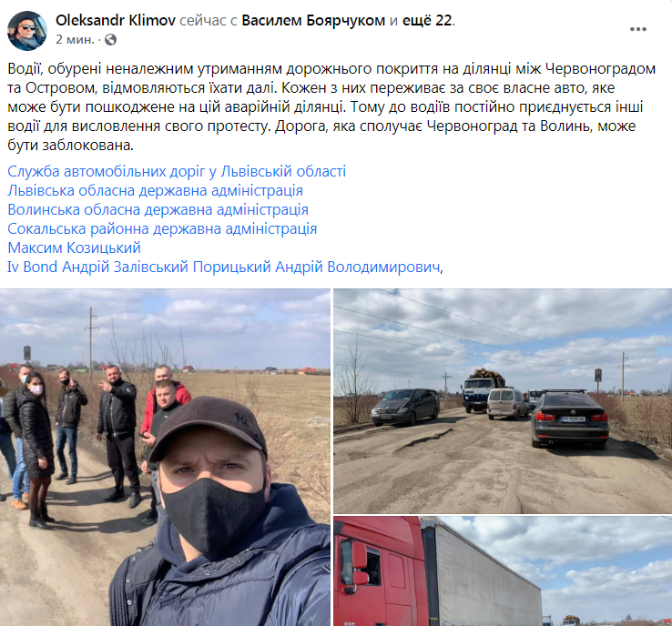Open Сокальська районна державна адміністрація link
The width and height of the screenshot is (672, 626).
click(162, 229)
